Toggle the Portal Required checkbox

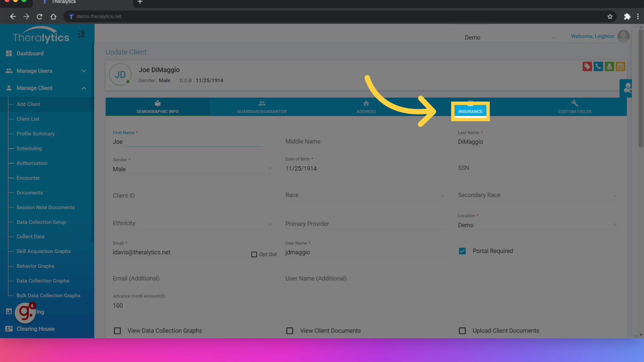[462, 251]
